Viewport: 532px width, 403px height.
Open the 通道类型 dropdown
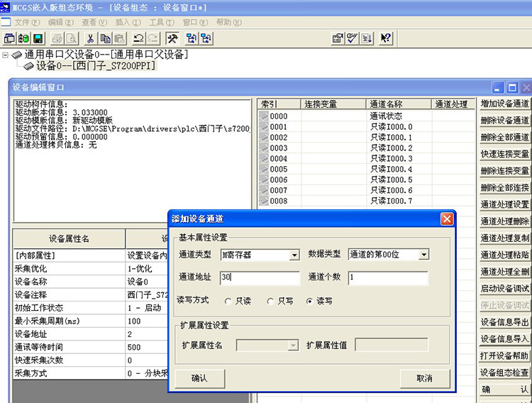294,255
